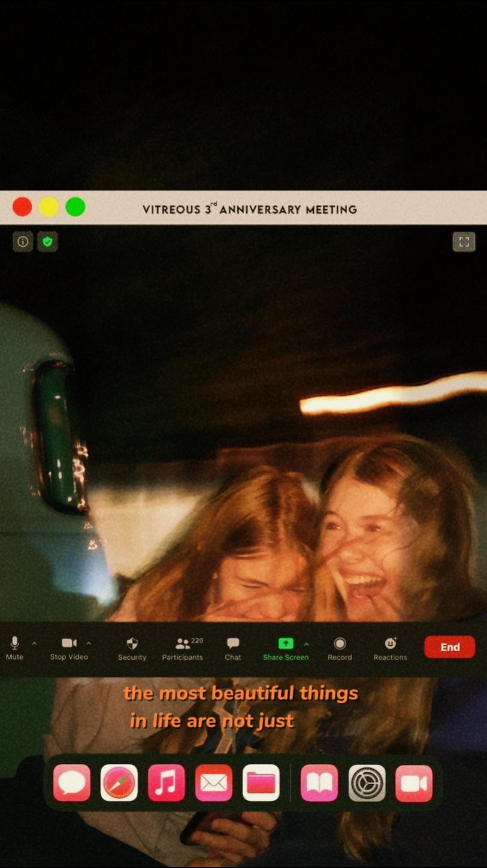Click the green Share Screen icon
Viewport: 487px width, 868px height.
point(286,643)
